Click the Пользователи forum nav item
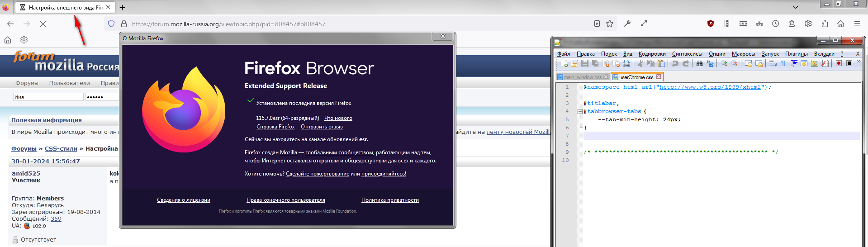 (x=70, y=83)
